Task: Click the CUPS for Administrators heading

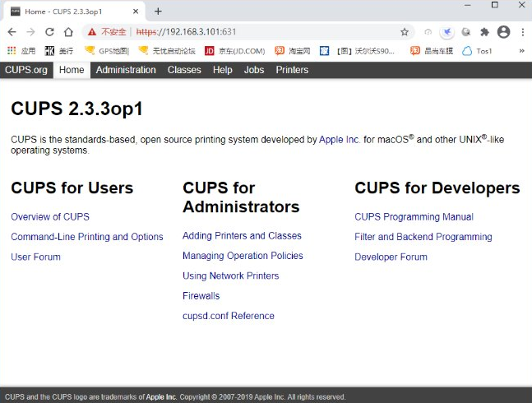Action: click(x=241, y=197)
